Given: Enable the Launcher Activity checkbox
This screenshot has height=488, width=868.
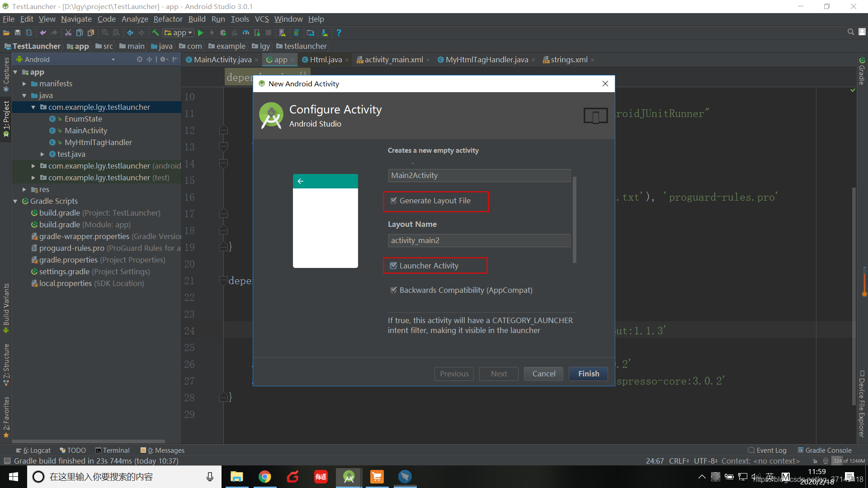Looking at the screenshot, I should click(x=394, y=265).
